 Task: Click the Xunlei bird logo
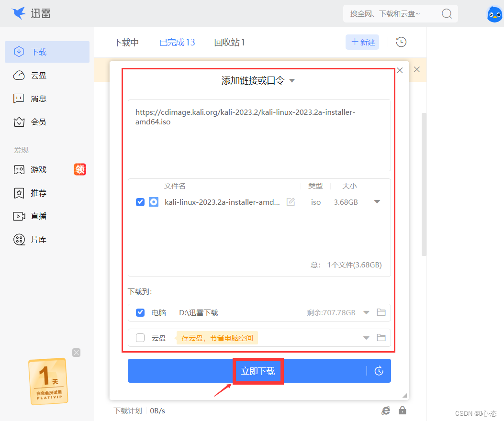18,13
